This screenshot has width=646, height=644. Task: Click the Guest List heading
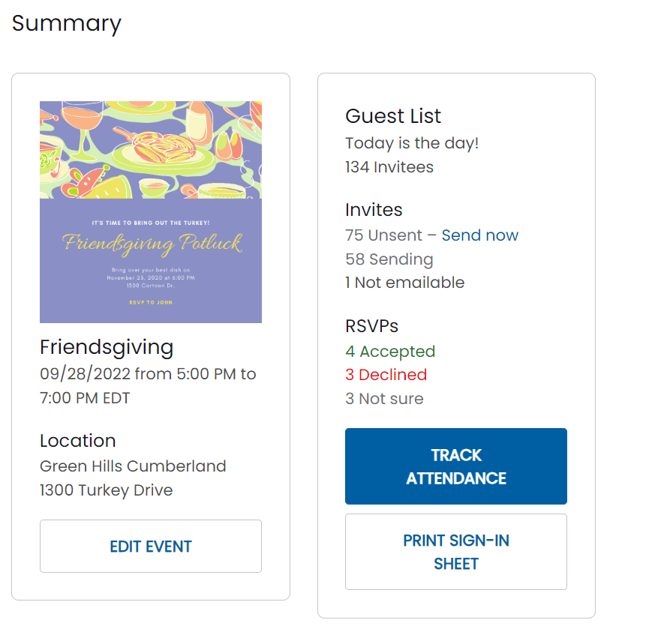click(393, 115)
